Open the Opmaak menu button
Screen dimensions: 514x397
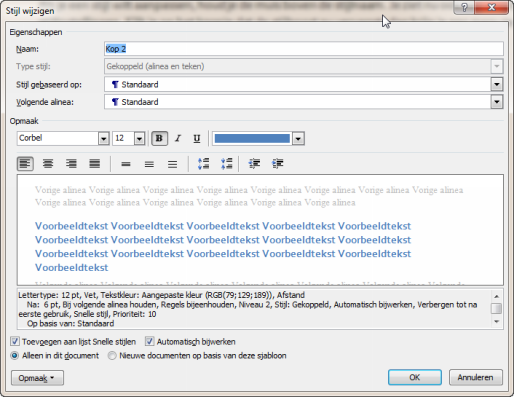(x=37, y=378)
